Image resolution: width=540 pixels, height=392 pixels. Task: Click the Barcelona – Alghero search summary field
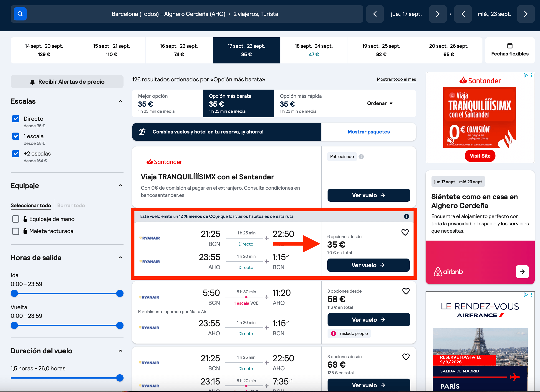point(187,14)
